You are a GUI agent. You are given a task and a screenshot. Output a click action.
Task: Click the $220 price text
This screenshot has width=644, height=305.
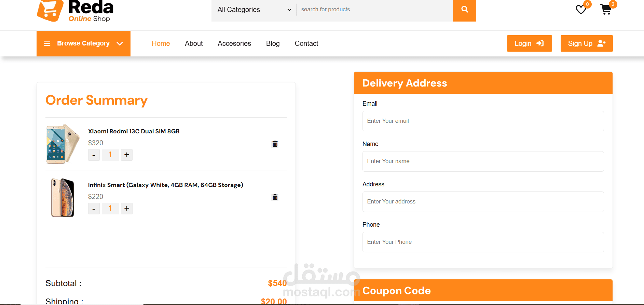tap(96, 197)
